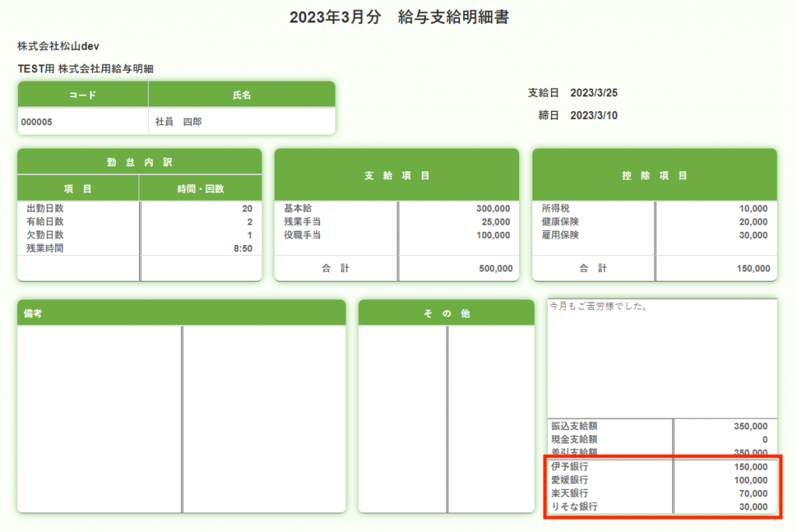Select the value 1 for 欠勤日数
797x532 pixels.
[x=250, y=235]
